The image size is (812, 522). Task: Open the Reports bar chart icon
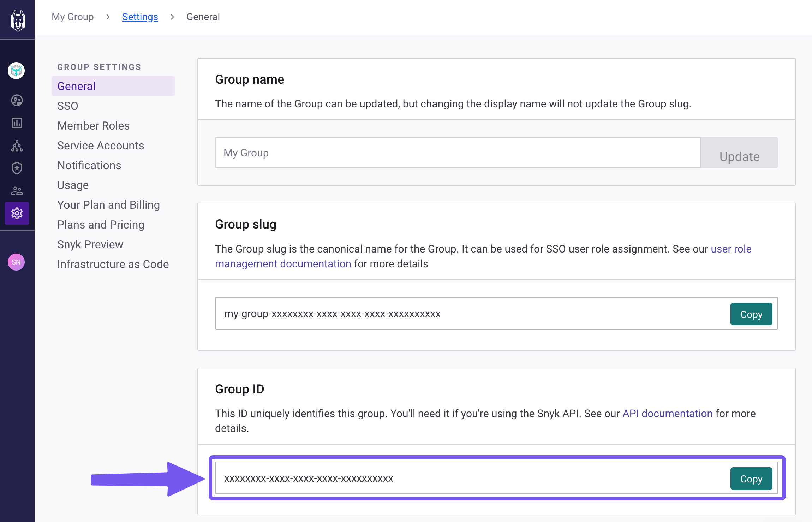(x=17, y=123)
